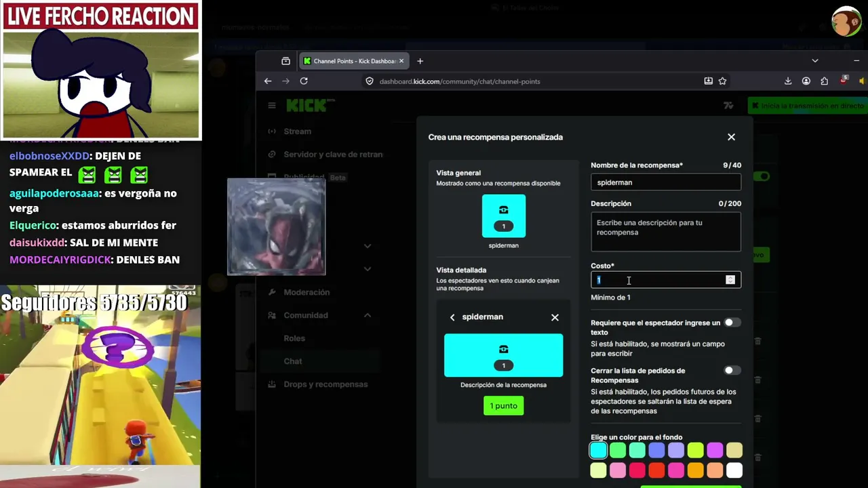Open a new browser tab

tap(420, 61)
